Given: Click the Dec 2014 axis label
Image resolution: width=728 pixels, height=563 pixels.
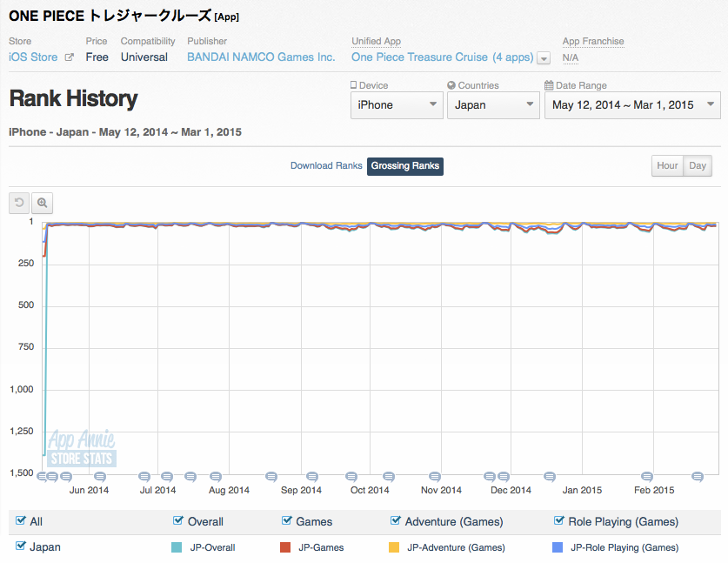Looking at the screenshot, I should pos(511,490).
